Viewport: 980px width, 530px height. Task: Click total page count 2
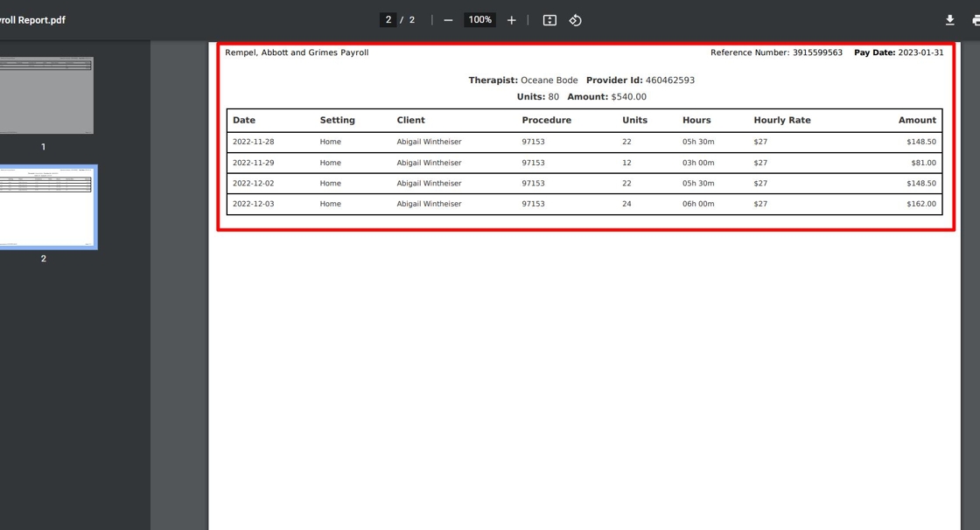(x=412, y=20)
